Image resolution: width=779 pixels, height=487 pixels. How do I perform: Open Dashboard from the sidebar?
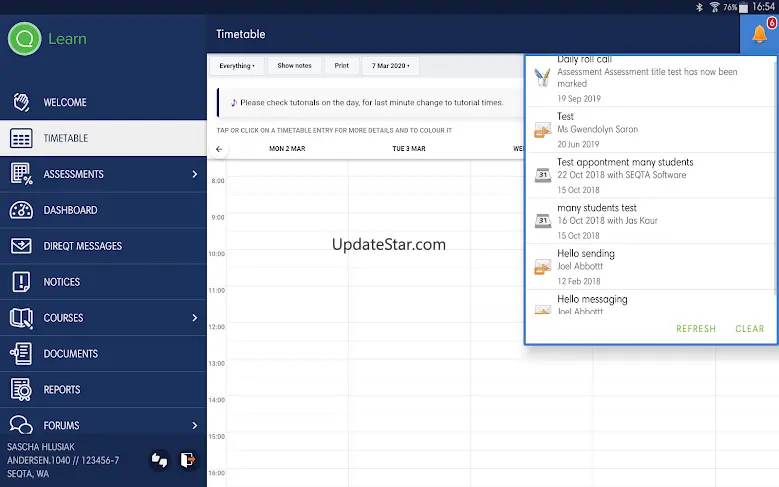click(103, 210)
